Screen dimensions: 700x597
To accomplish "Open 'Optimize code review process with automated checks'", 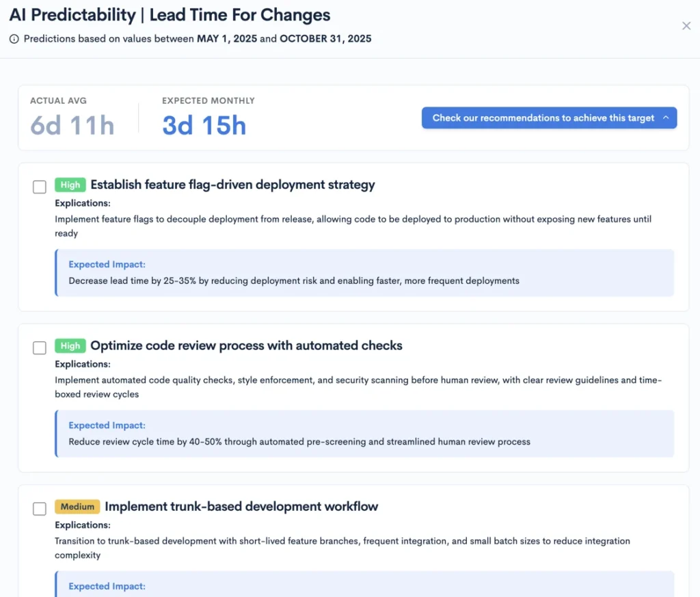I will coord(246,346).
